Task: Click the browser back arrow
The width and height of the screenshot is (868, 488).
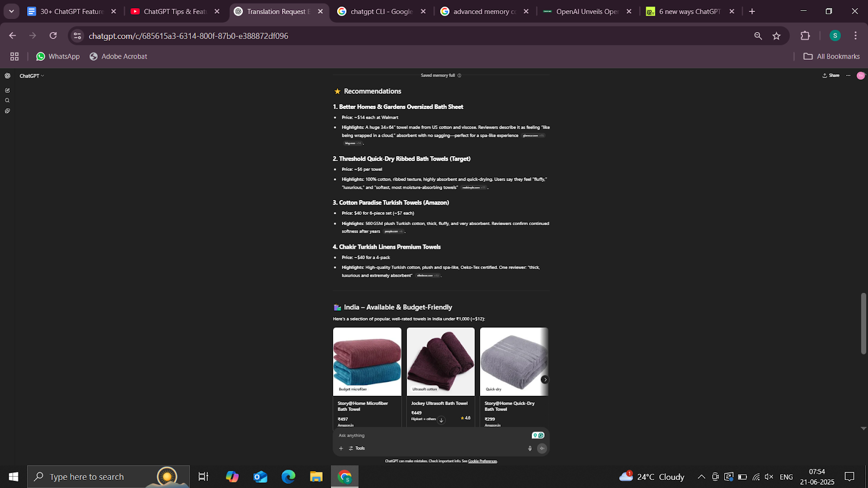Action: 12,36
